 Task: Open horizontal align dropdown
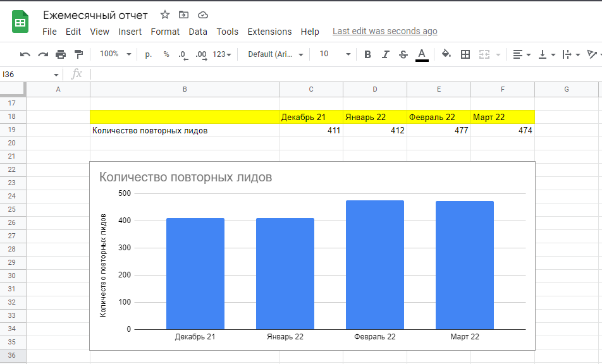tap(522, 54)
